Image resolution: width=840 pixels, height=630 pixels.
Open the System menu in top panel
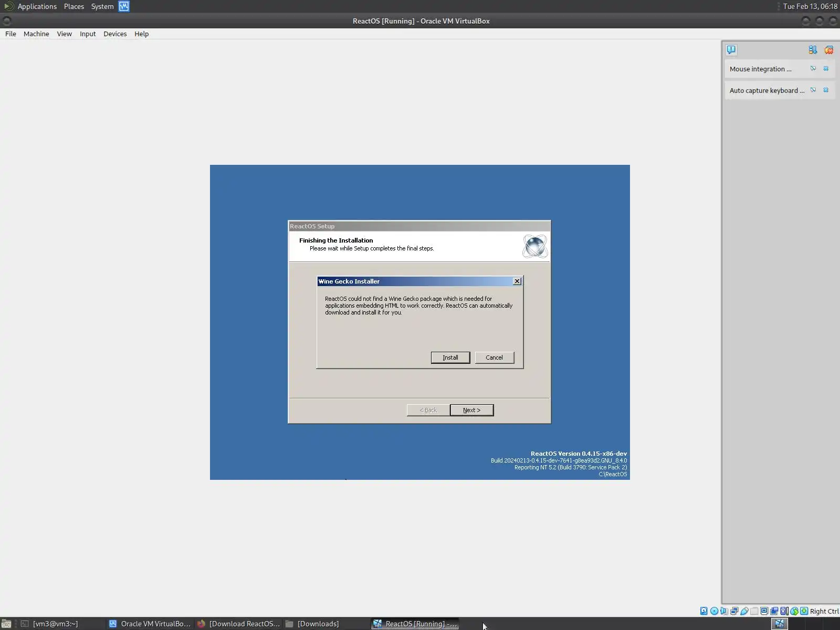(102, 6)
